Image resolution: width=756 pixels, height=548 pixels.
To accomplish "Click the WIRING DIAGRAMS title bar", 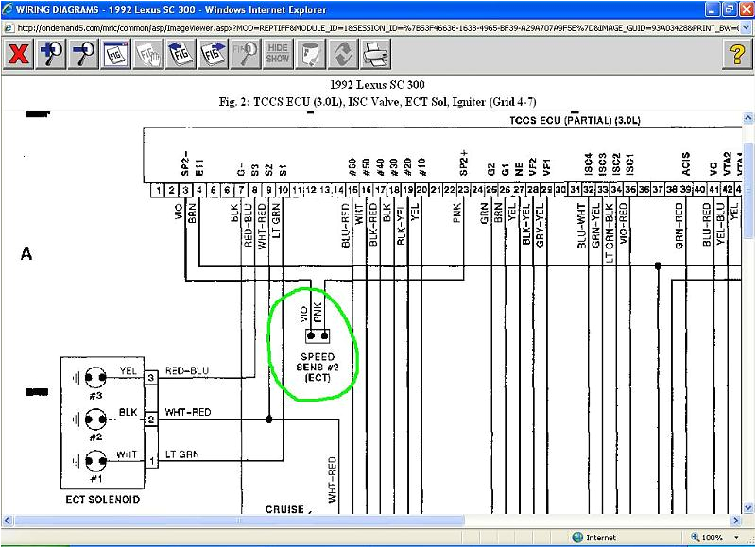I will coord(189,9).
